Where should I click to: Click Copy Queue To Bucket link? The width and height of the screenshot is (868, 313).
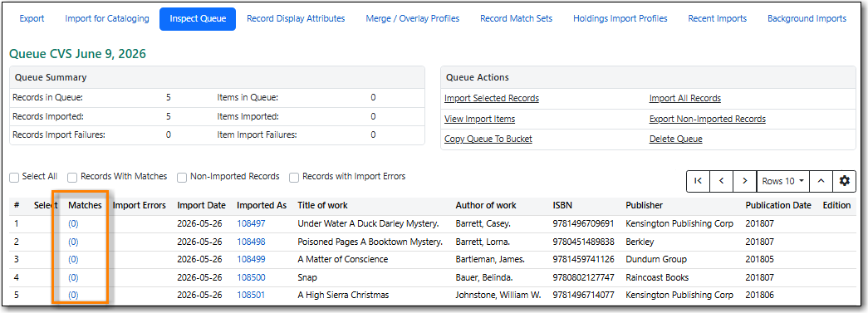coord(488,139)
